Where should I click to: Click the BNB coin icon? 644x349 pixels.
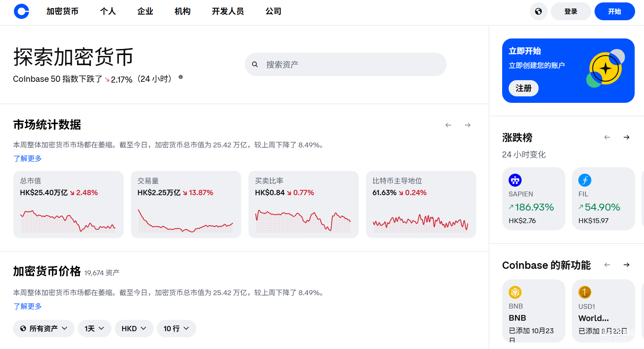[x=515, y=292]
